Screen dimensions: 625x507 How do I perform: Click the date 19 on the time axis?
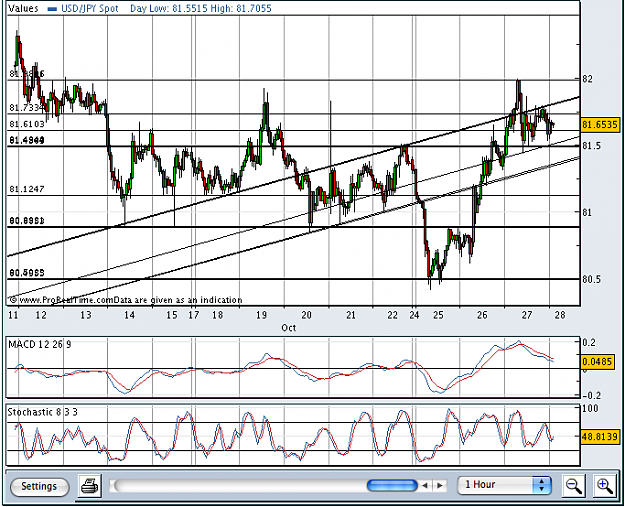[261, 315]
